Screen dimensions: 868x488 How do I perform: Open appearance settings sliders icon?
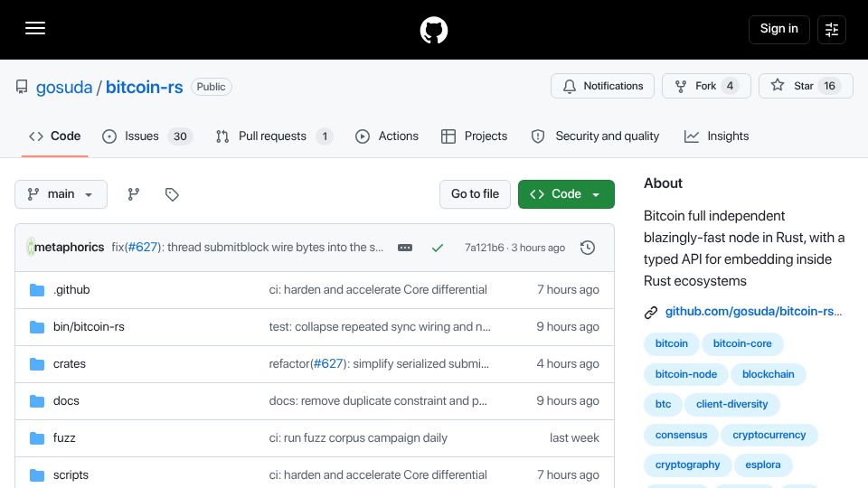[832, 29]
